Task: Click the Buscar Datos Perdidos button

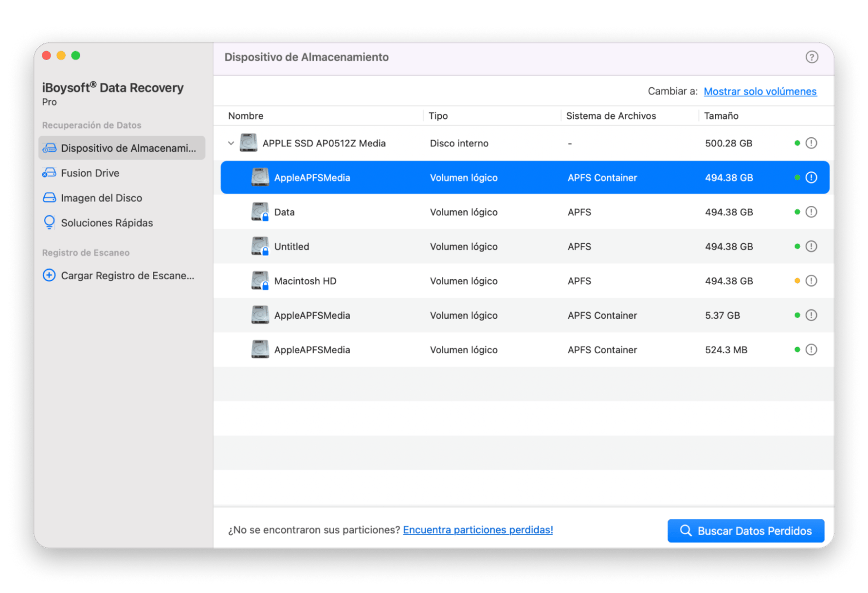Action: [x=746, y=531]
